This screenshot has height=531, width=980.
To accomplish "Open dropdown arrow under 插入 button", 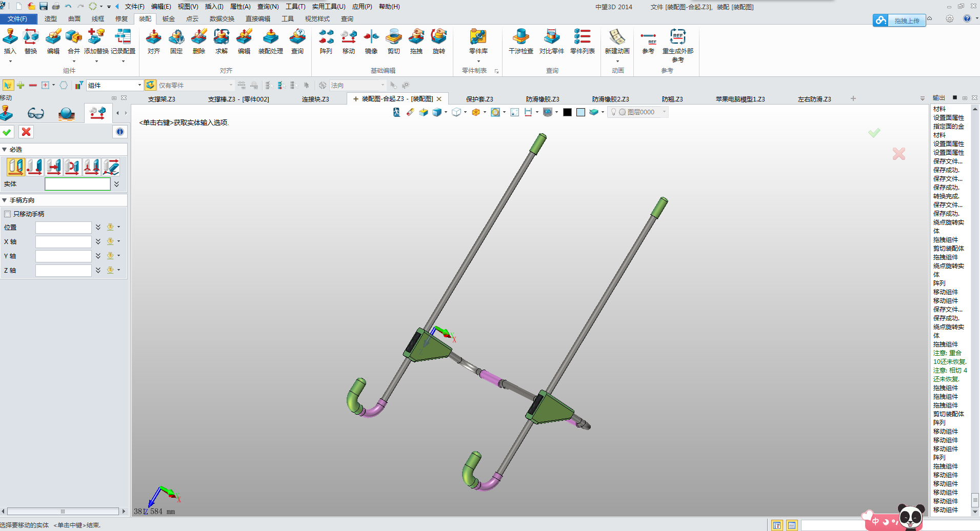I will click(x=10, y=62).
